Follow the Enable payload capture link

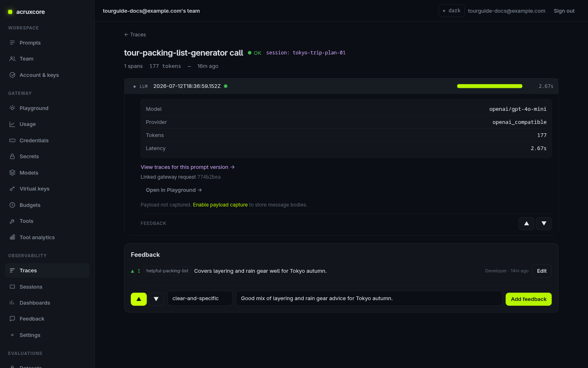[x=220, y=205]
